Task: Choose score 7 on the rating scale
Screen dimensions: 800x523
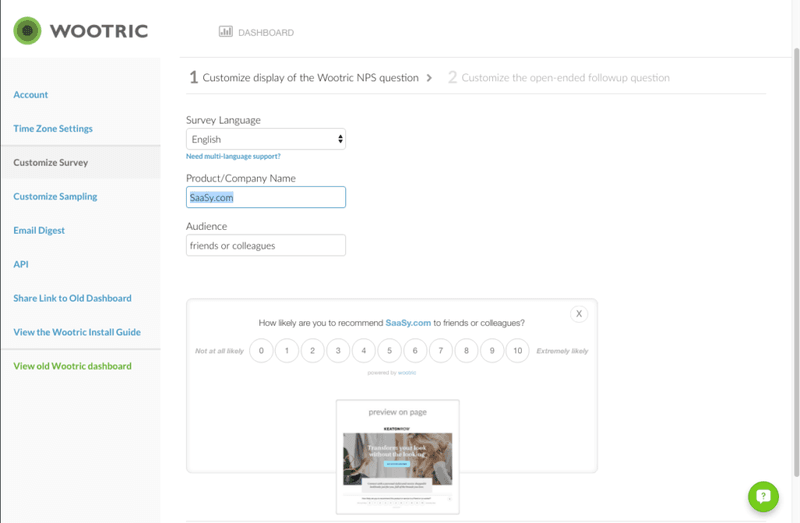Action: coord(440,351)
